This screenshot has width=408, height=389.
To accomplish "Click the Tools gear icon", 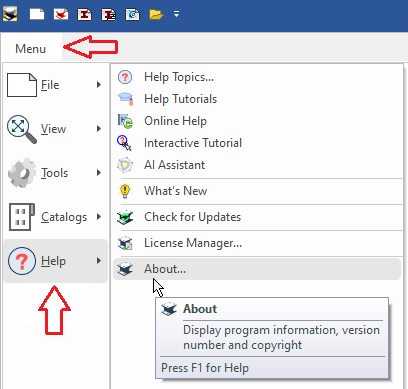I will 22,173.
